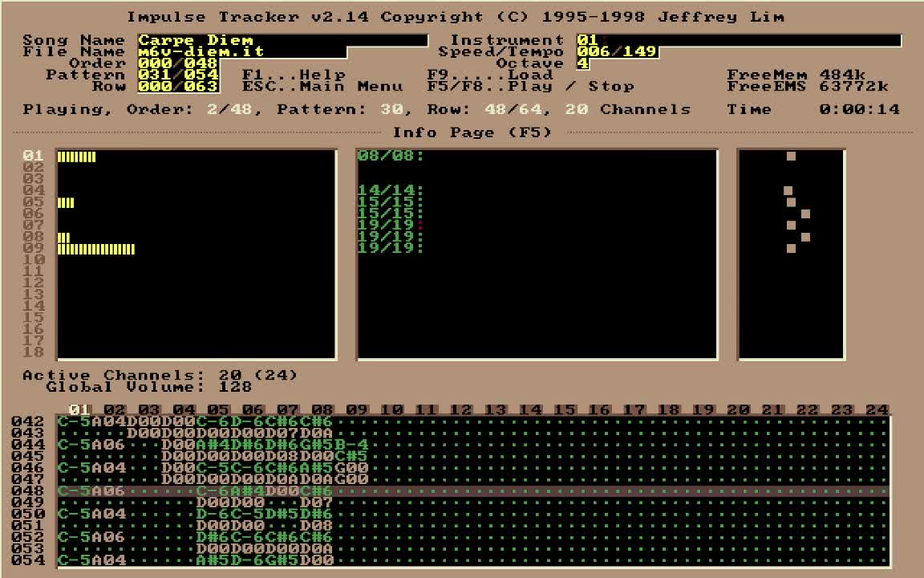The height and width of the screenshot is (578, 924).
Task: Click row number 054 in pattern view
Action: [28, 560]
